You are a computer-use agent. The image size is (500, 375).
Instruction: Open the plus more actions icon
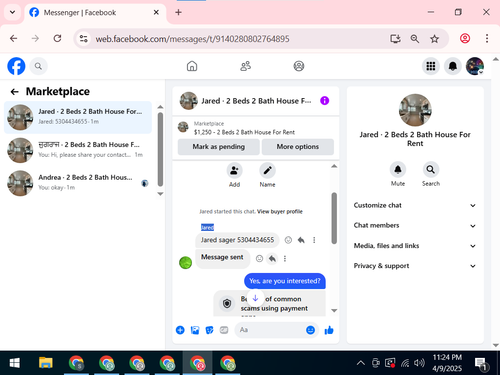[x=180, y=330]
